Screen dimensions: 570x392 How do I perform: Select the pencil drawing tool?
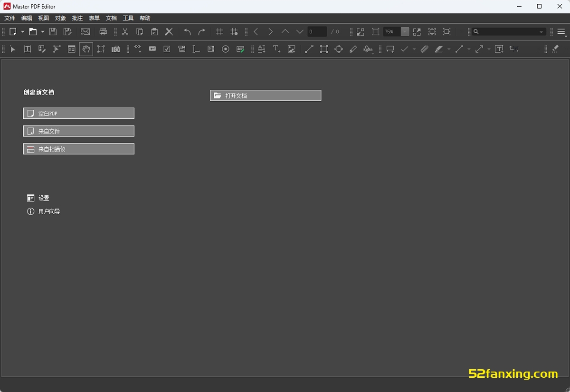click(353, 49)
